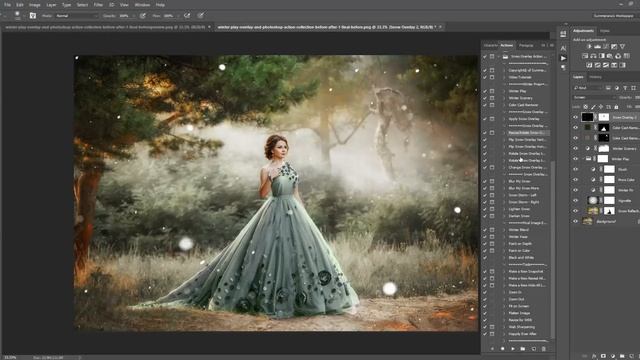Add a Threshold adjustment
Screen dimensions: 640x360
coord(606,65)
